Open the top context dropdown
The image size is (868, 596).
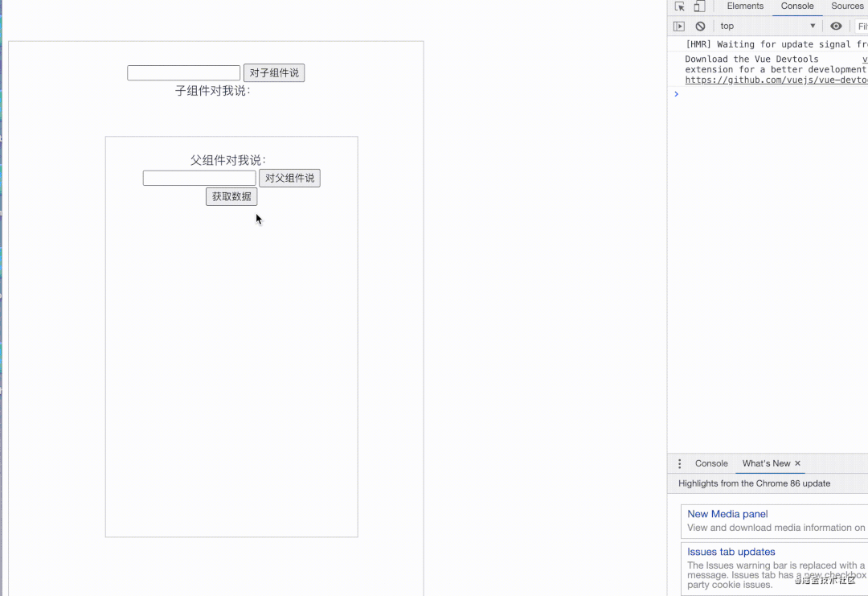pyautogui.click(x=767, y=27)
